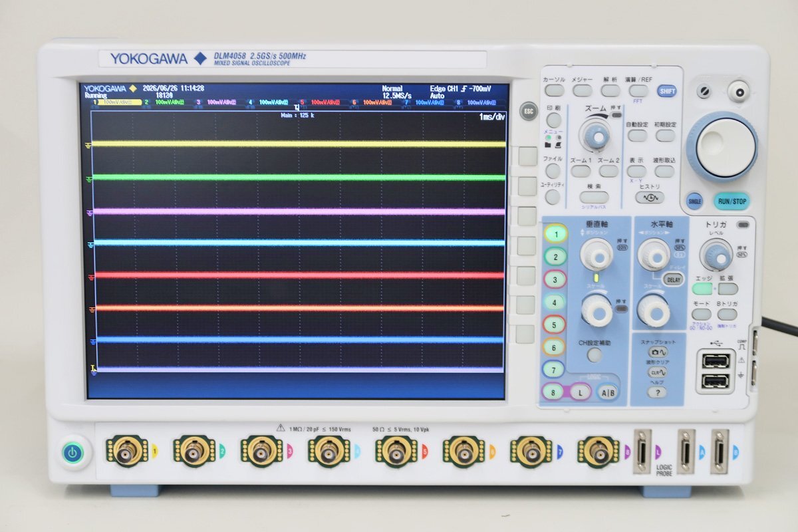Screen dimensions: 798x532
Task: Adjust the horizontal scale knob
Action: (654, 311)
